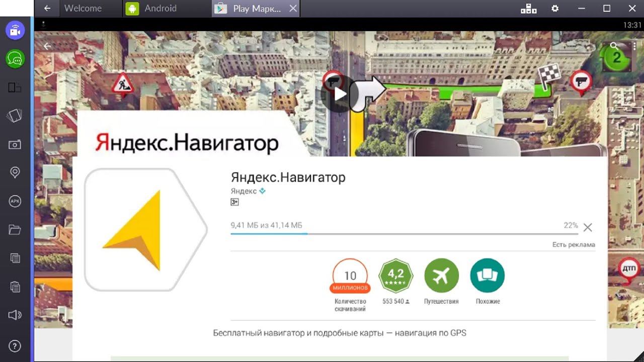644x362 pixels.
Task: Minimize the BlueStacks window
Action: [x=581, y=9]
